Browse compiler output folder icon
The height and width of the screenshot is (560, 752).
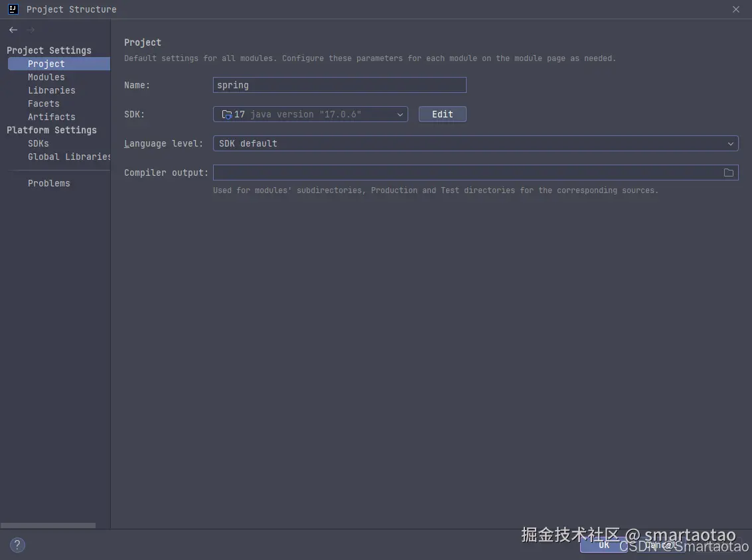tap(729, 173)
